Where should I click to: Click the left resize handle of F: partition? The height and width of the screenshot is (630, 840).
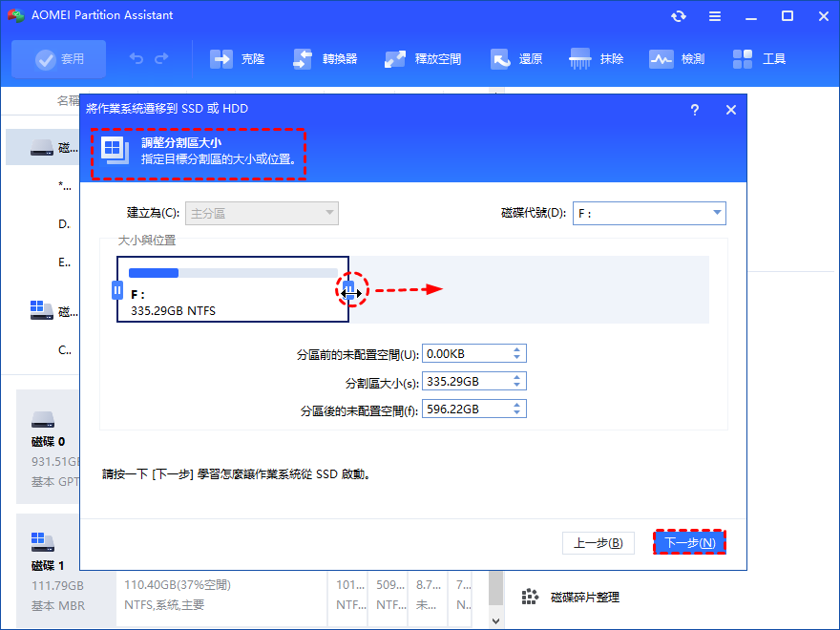[117, 290]
